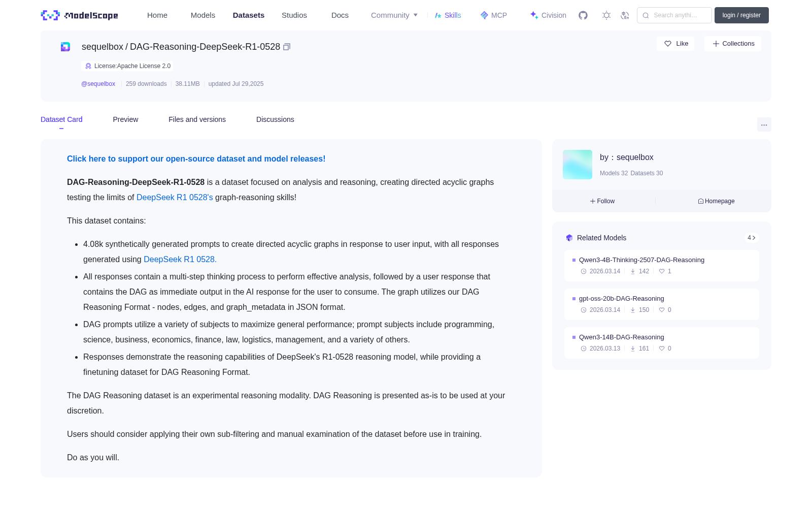The height and width of the screenshot is (508, 812).
Task: Open Skills from navigation bar
Action: (x=448, y=15)
